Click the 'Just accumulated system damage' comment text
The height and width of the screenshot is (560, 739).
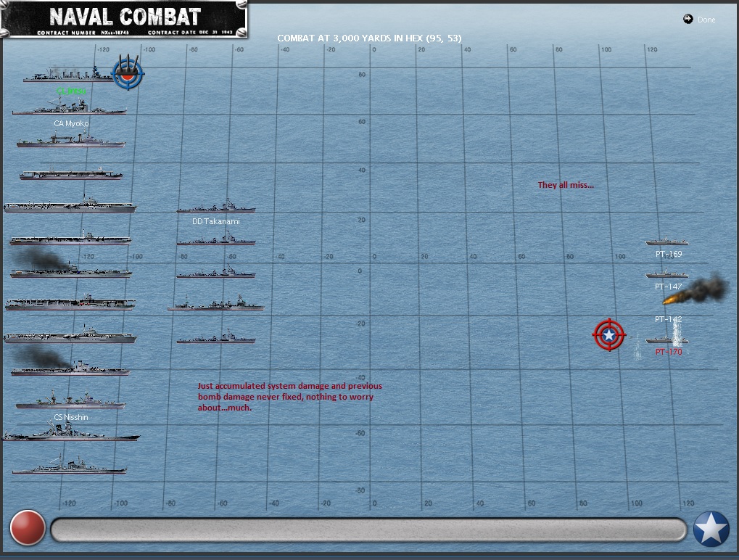[x=290, y=397]
